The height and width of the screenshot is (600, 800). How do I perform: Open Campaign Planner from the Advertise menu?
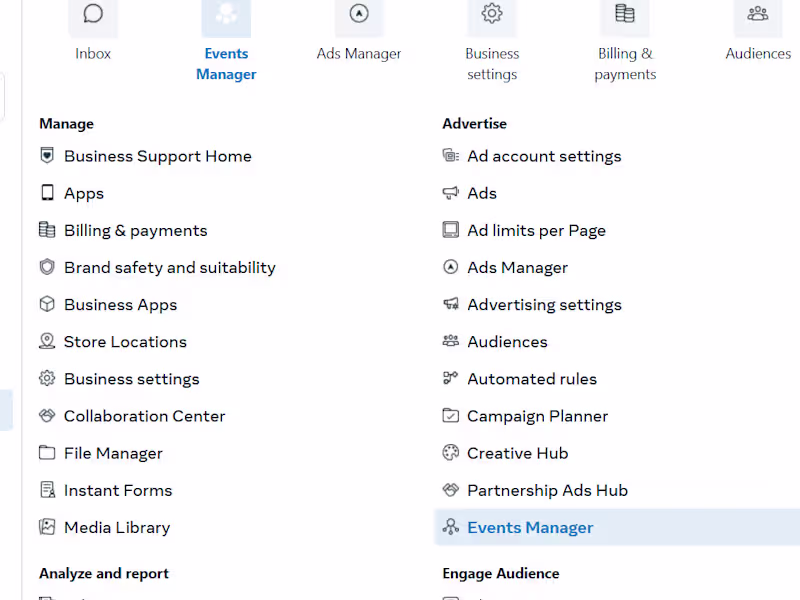click(535, 416)
